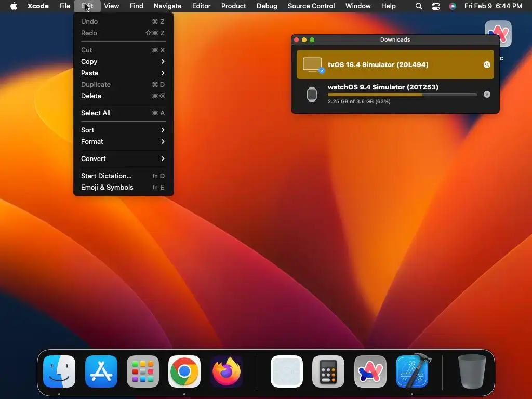Screen dimensions: 532x399
Task: Expand the Sort submenu
Action: (x=123, y=130)
